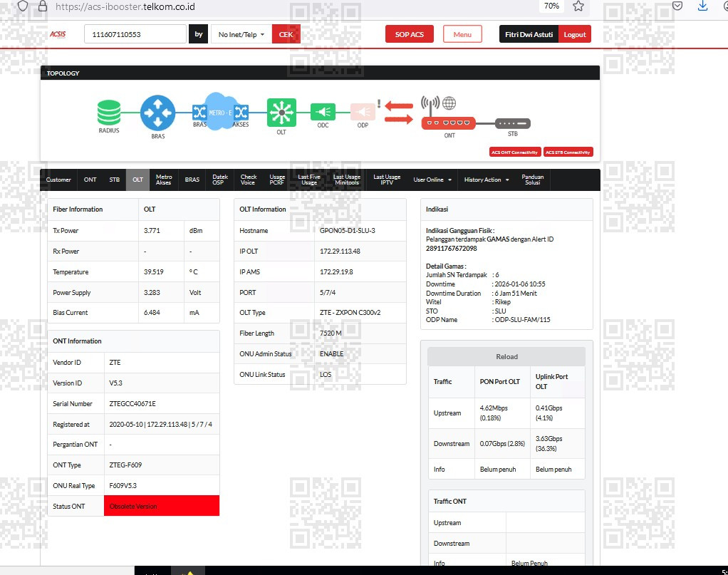This screenshot has width=728, height=575.
Task: Click the PORT value 5/7/4
Action: [328, 293]
